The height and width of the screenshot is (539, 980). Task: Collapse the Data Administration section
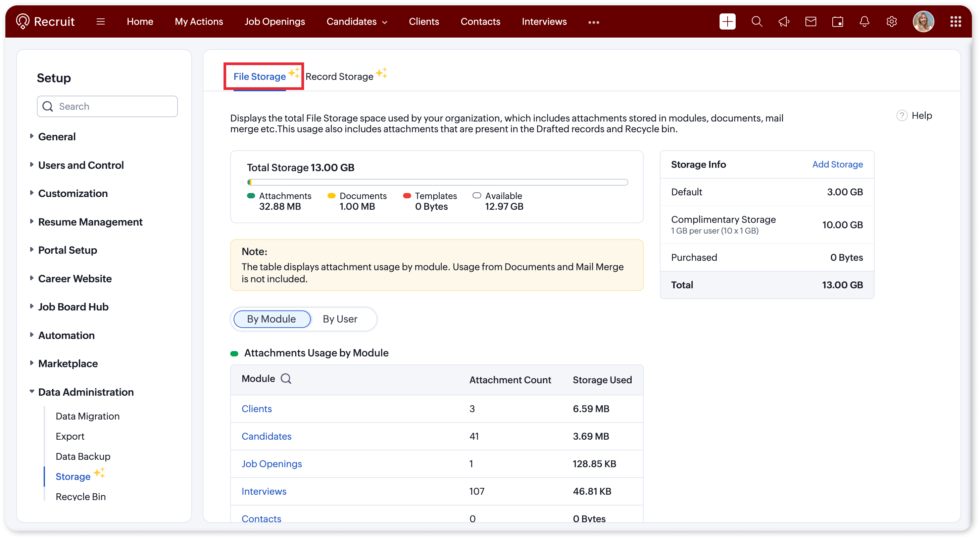click(86, 392)
